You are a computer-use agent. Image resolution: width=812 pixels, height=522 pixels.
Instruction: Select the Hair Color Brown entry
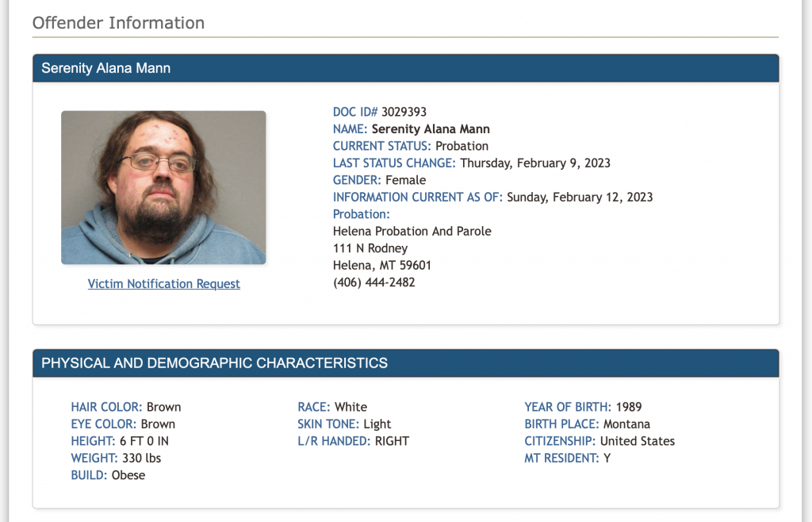point(126,407)
